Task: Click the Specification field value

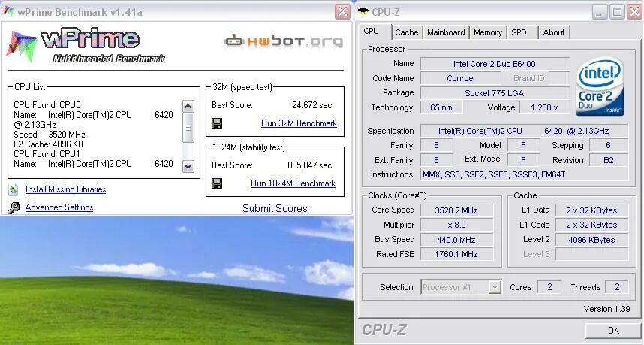Action: 524,131
